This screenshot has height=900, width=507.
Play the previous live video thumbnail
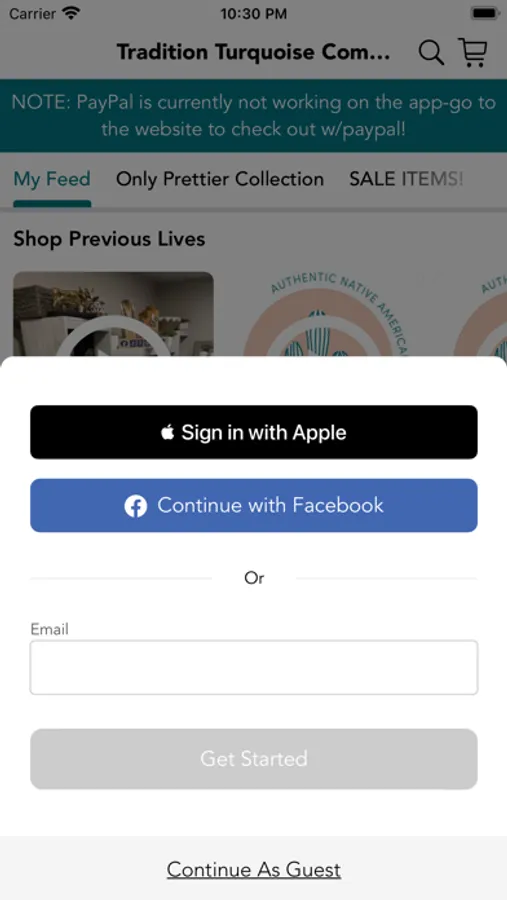[x=113, y=314]
